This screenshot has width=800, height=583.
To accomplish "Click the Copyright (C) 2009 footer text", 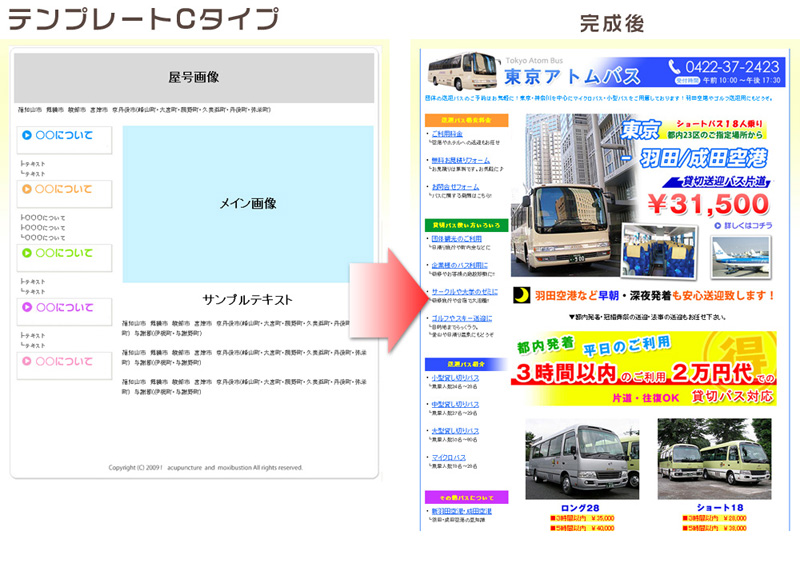I will click(206, 467).
